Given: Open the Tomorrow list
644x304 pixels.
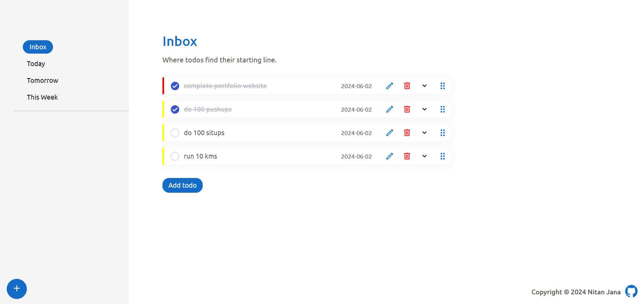Looking at the screenshot, I should click(43, 80).
